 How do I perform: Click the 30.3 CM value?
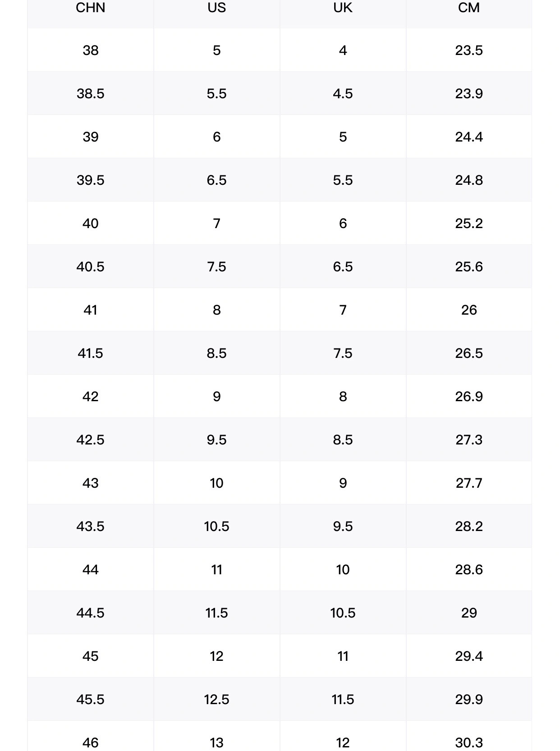pos(469,742)
